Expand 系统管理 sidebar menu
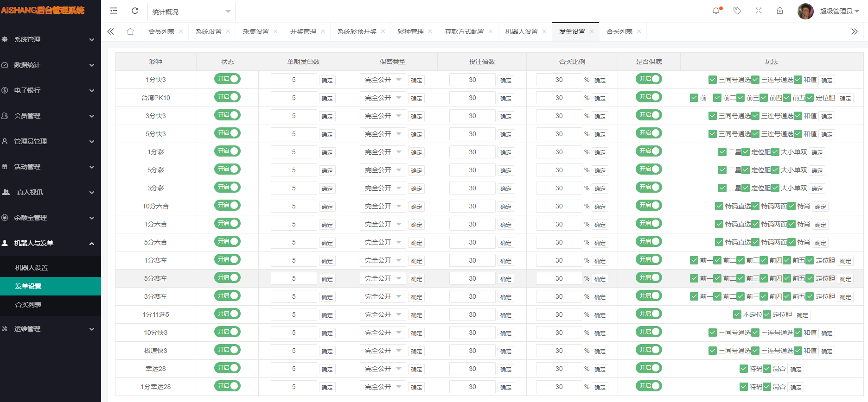The width and height of the screenshot is (868, 402). [50, 39]
